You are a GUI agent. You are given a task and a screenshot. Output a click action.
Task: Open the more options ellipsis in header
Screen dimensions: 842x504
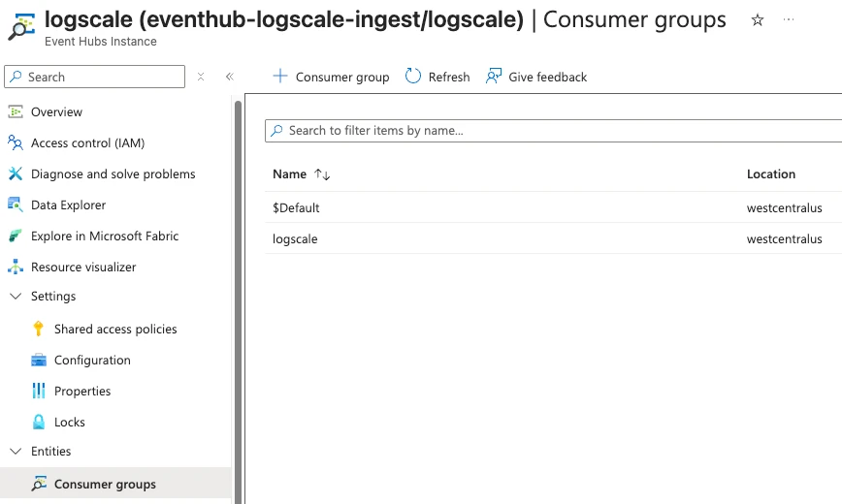[789, 19]
